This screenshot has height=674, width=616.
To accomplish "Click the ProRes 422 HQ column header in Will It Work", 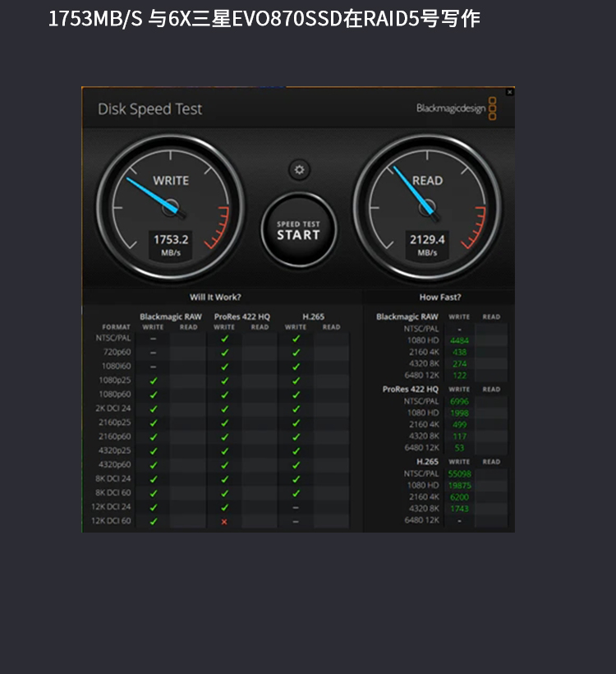I will tap(241, 316).
